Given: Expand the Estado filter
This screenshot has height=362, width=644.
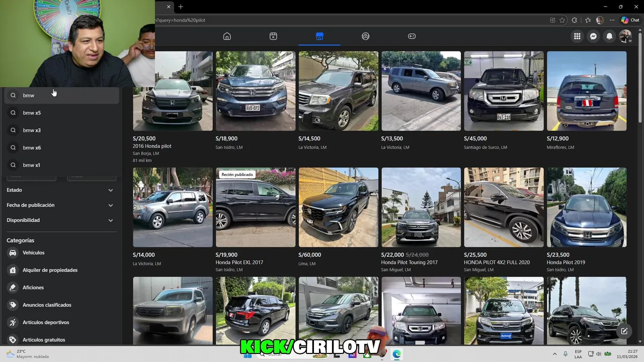Looking at the screenshot, I should pos(60,190).
